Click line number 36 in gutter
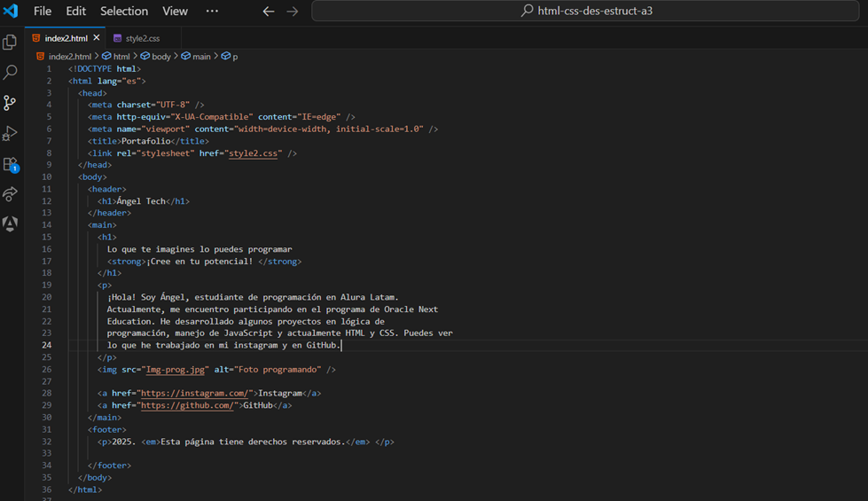Screen dimensions: 868x501 tap(46, 489)
